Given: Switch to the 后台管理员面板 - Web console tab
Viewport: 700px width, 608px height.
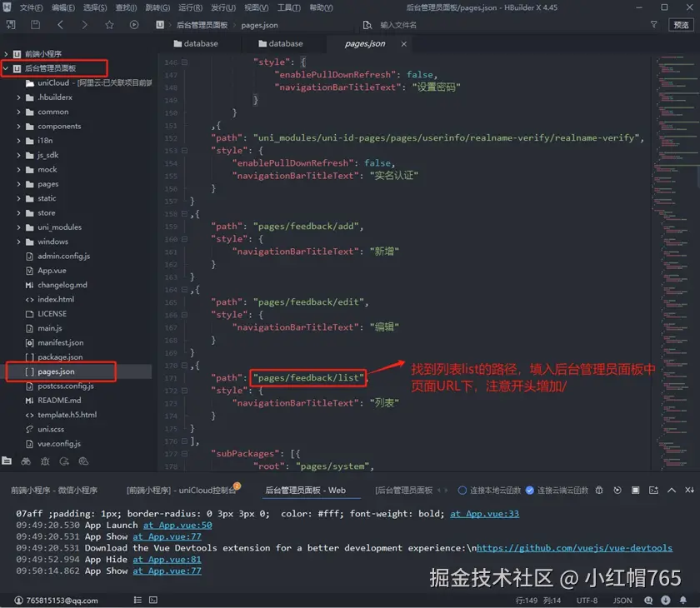Looking at the screenshot, I should pyautogui.click(x=305, y=491).
